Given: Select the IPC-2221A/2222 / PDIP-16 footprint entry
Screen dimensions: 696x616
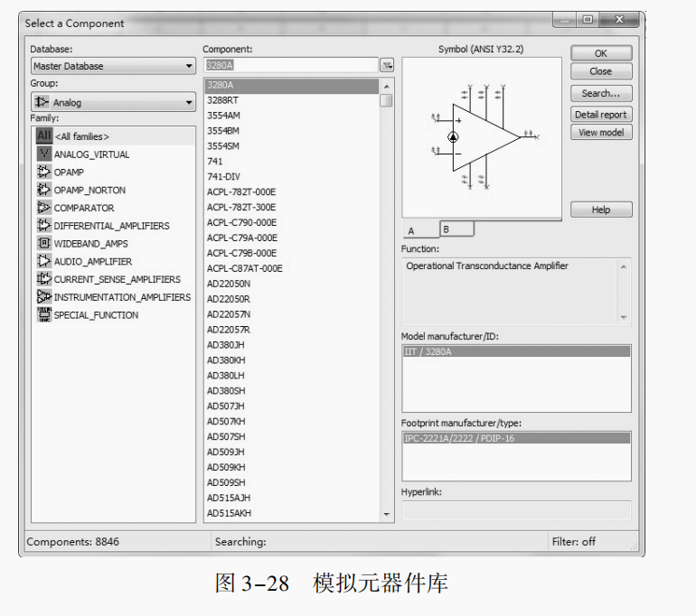Looking at the screenshot, I should click(516, 438).
